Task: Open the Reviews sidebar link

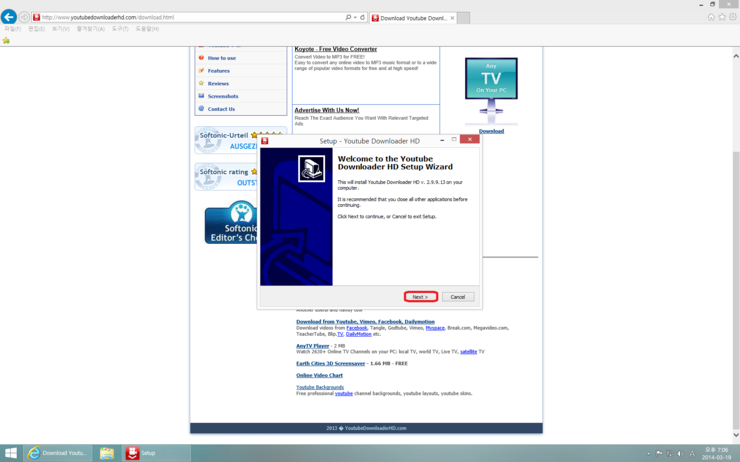Action: click(218, 84)
